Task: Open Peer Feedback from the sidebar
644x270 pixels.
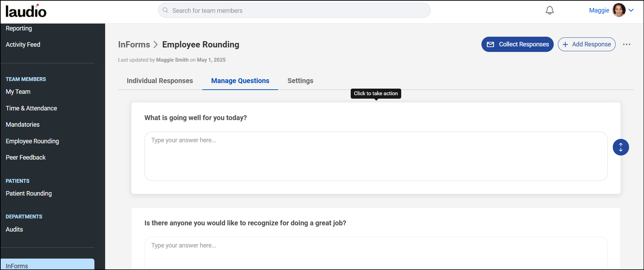Action: point(26,157)
